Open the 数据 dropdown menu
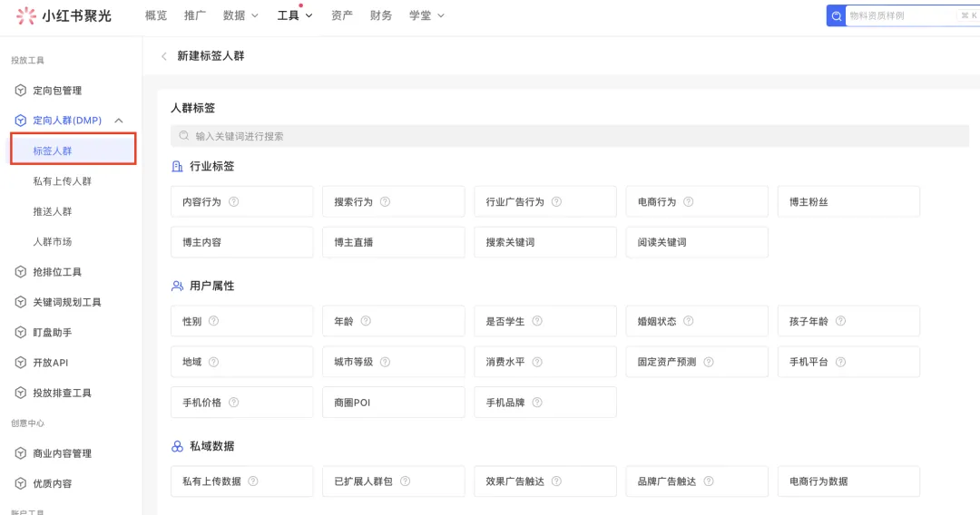 240,15
